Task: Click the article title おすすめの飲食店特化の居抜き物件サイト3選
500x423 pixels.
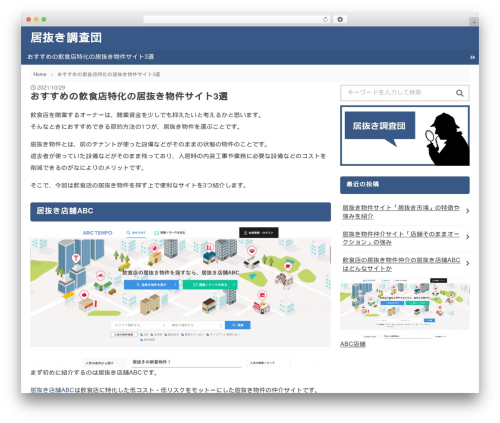Action: coord(129,96)
